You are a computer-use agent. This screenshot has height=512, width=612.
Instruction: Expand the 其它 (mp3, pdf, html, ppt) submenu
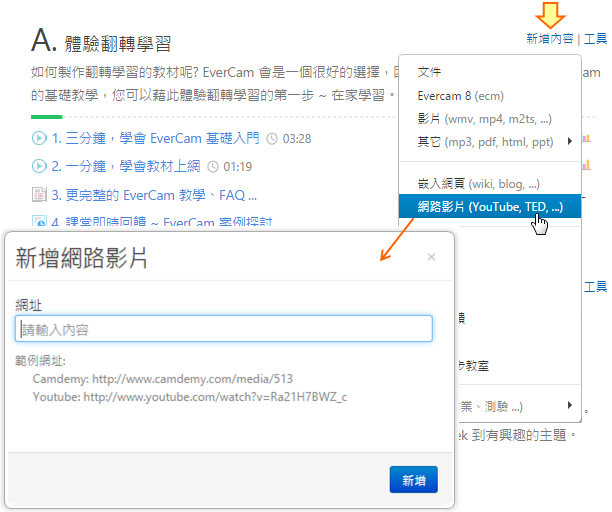pyautogui.click(x=570, y=141)
